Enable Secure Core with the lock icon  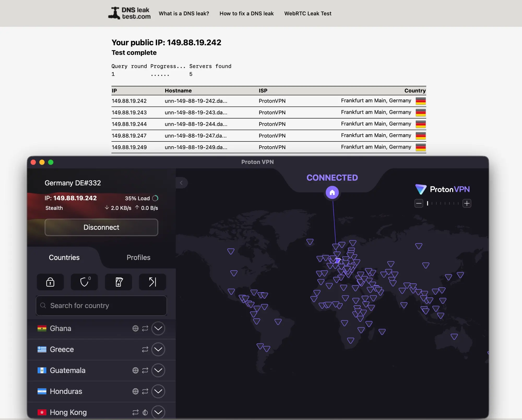tap(50, 282)
